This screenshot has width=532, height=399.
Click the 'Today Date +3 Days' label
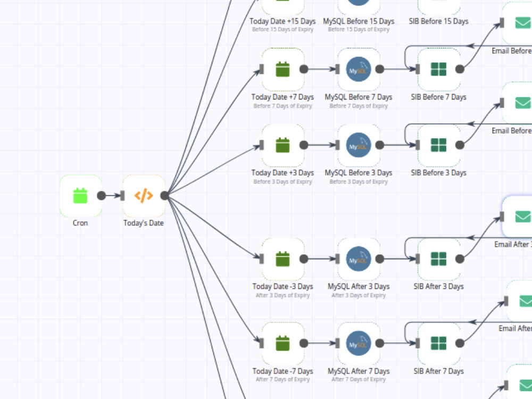pyautogui.click(x=282, y=173)
